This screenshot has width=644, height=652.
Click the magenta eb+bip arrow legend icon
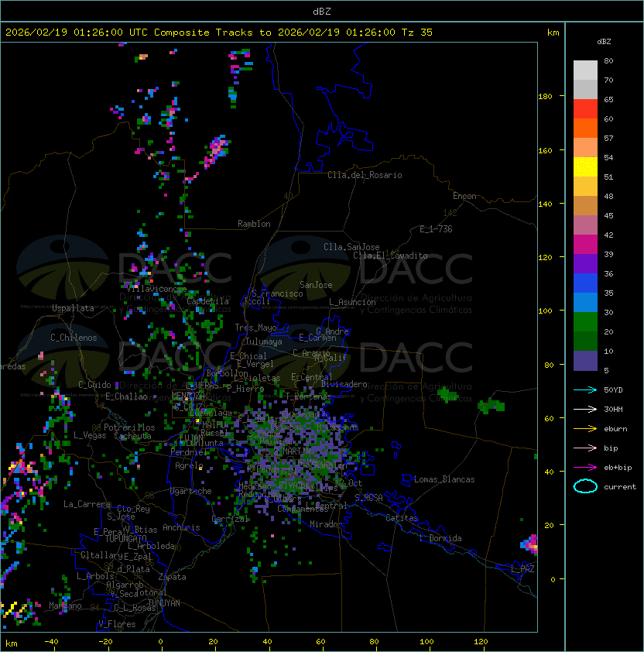coord(585,468)
